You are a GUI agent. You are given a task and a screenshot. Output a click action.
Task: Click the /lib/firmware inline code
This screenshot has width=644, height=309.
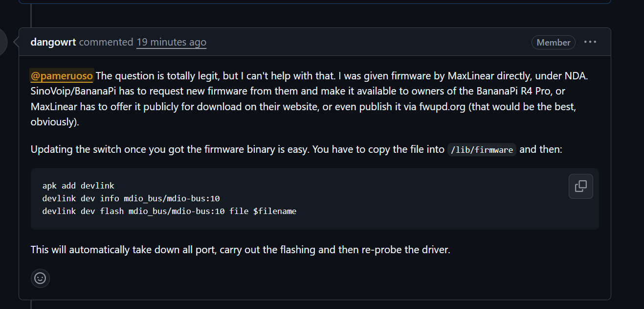(482, 150)
